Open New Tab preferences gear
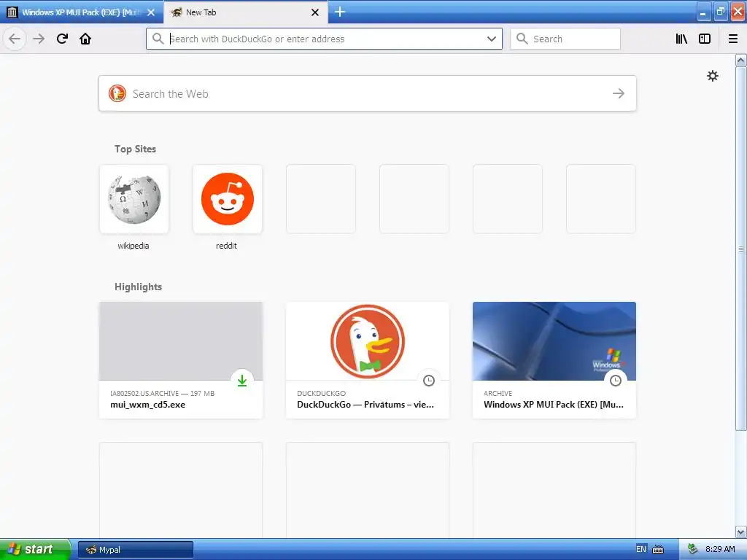 tap(712, 76)
